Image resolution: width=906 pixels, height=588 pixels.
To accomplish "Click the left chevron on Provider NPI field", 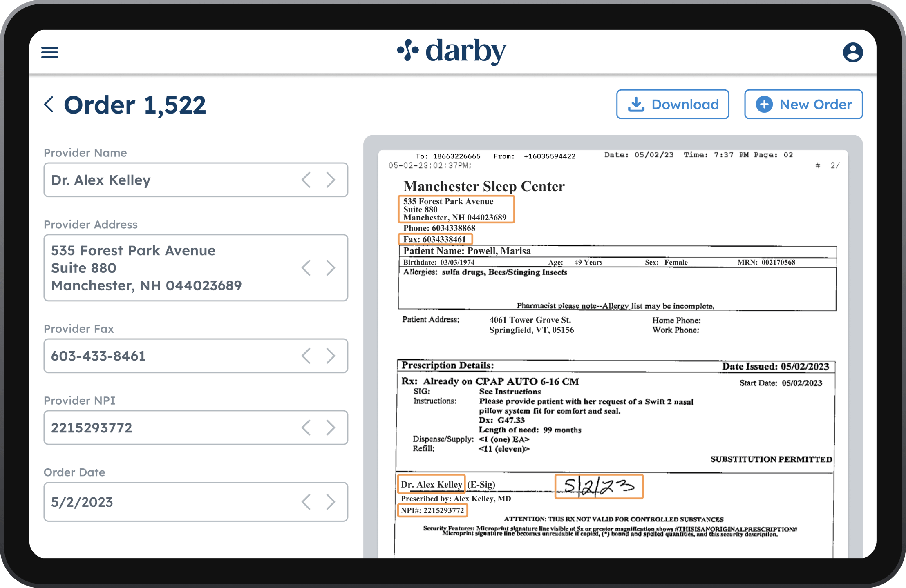I will tap(306, 428).
